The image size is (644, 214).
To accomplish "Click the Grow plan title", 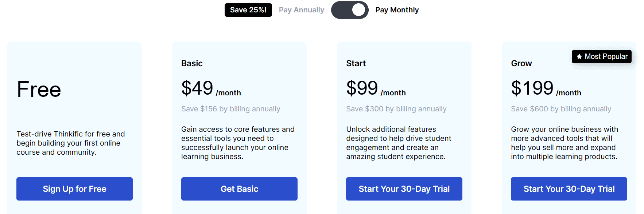I will [521, 63].
